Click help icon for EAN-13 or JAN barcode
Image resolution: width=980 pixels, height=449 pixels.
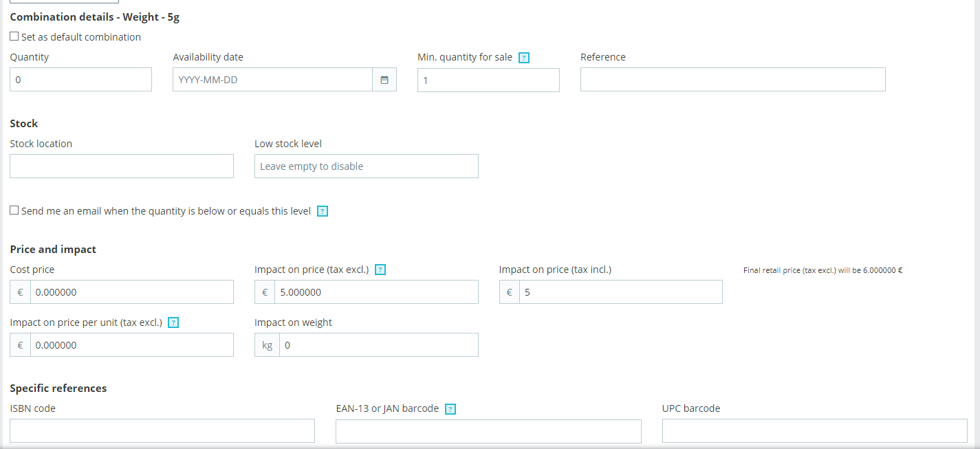(x=450, y=409)
